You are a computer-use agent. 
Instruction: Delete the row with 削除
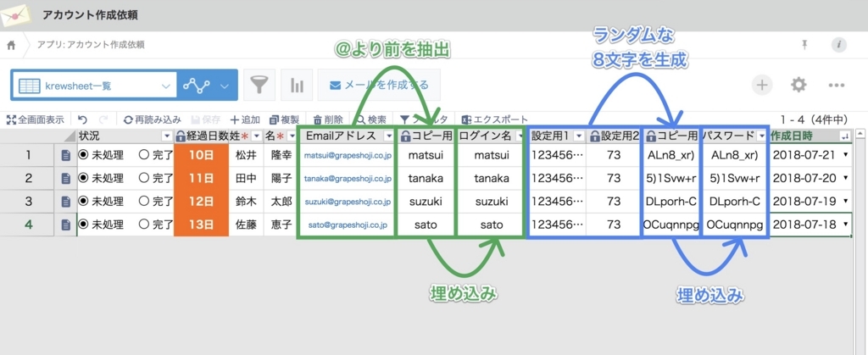coord(328,119)
